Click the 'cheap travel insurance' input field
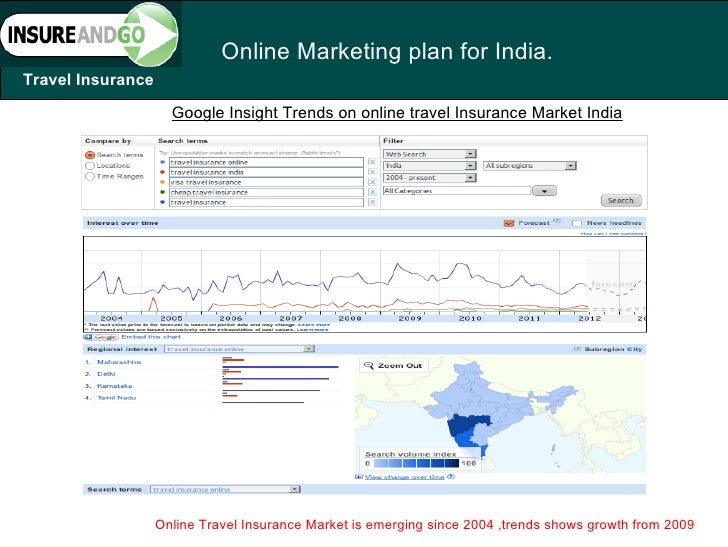The image size is (728, 547). [x=266, y=192]
